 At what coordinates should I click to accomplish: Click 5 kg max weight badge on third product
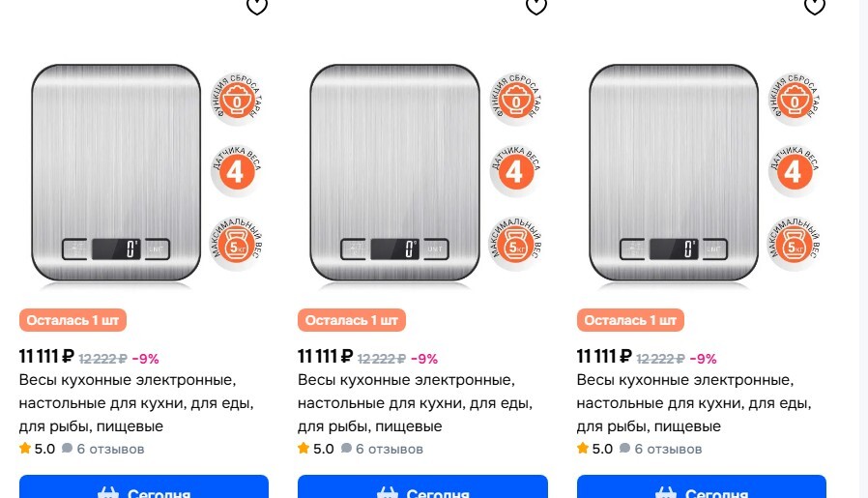(794, 244)
